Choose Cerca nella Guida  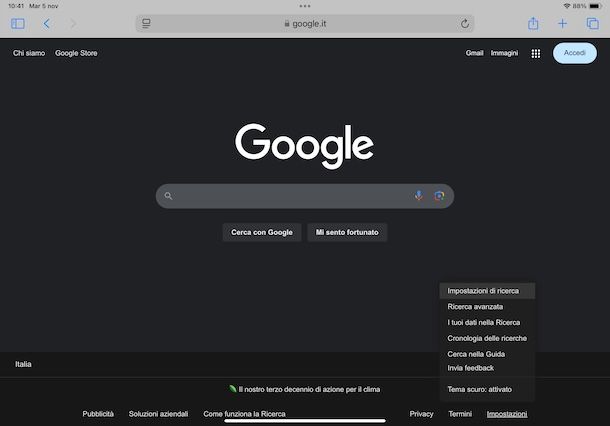pyautogui.click(x=487, y=354)
